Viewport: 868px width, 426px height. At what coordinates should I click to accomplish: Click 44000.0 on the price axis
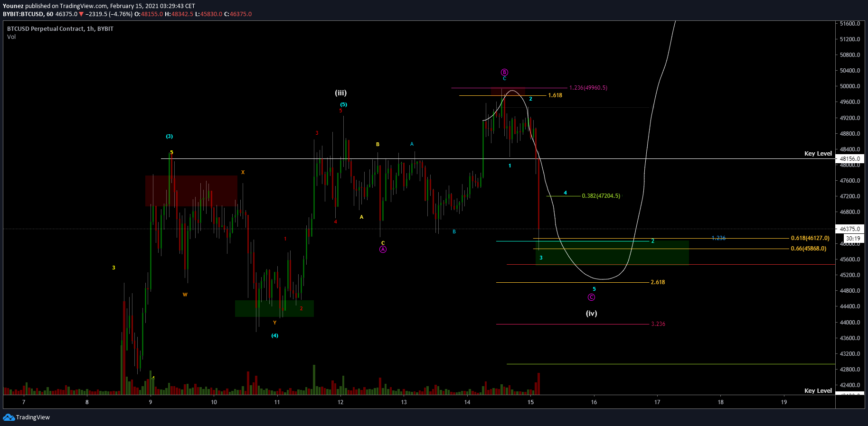850,323
